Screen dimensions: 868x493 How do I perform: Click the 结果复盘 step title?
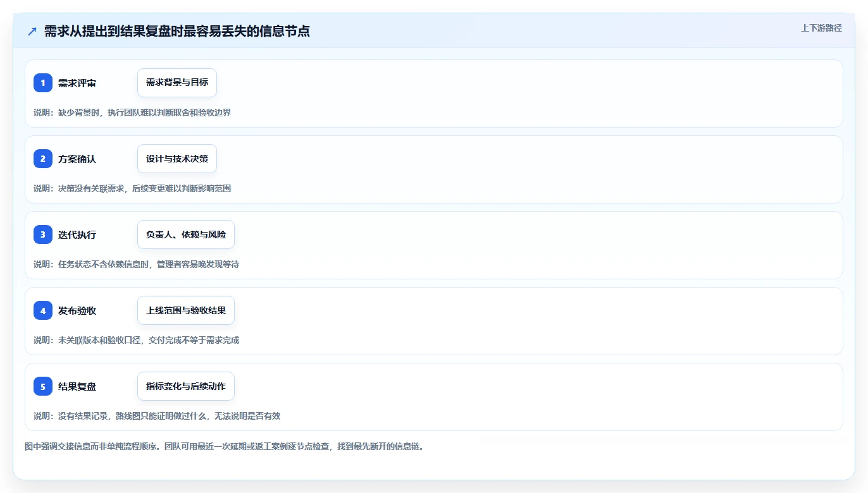(77, 387)
